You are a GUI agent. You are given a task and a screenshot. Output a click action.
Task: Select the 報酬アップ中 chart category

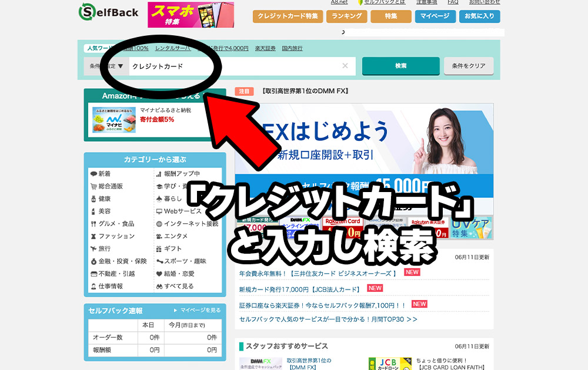pos(159,174)
